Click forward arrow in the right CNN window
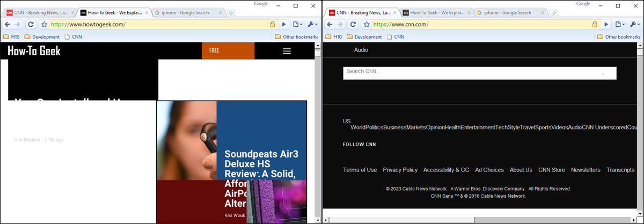This screenshot has height=224, width=644. 340,24
